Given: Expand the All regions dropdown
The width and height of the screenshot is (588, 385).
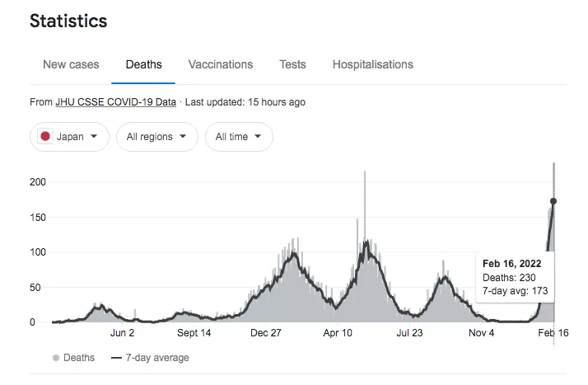Looking at the screenshot, I should (x=156, y=137).
